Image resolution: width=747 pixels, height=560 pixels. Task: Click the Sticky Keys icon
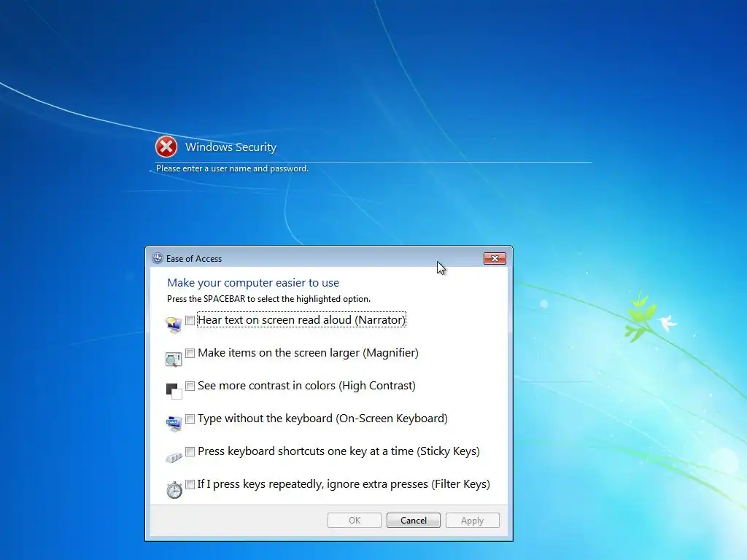174,457
